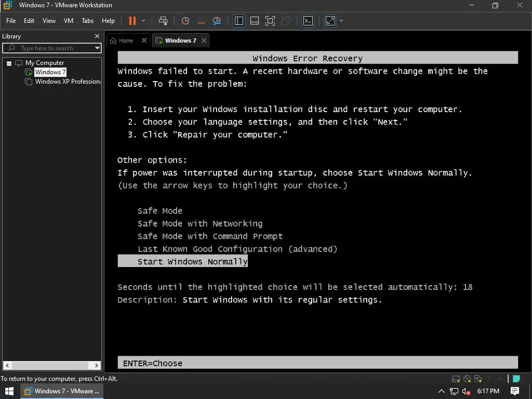
Task: Open the Windows Start menu
Action: pyautogui.click(x=9, y=391)
